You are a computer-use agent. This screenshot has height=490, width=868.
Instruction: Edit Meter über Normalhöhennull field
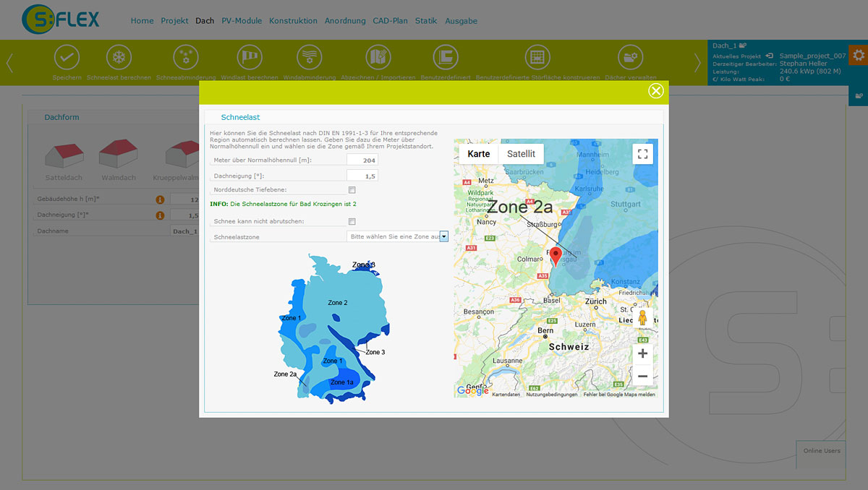[x=362, y=160]
